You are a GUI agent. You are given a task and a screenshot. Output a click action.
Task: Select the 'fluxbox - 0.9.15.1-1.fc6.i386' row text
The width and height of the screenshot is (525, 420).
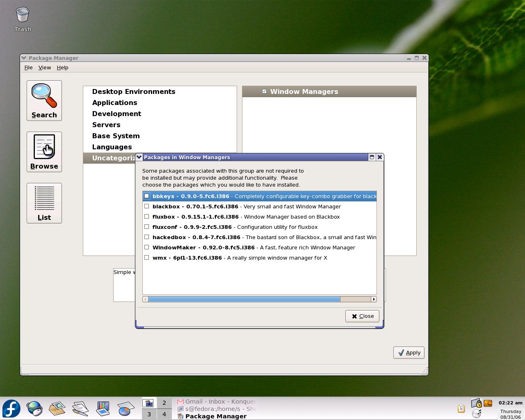pyautogui.click(x=196, y=217)
